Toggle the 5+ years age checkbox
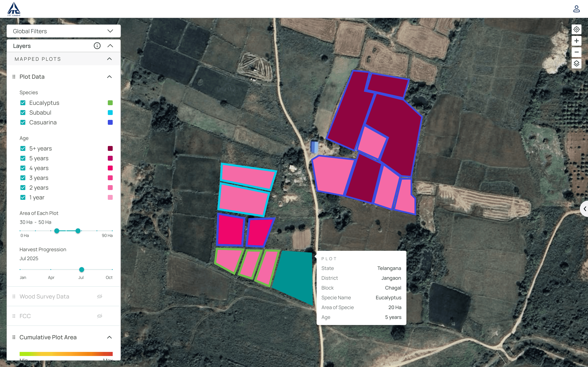The height and width of the screenshot is (367, 588). (x=23, y=148)
